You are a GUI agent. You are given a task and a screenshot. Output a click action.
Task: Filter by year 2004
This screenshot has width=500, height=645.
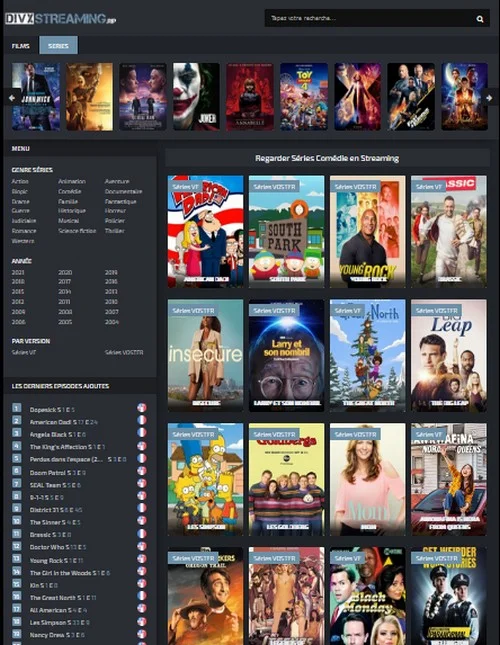(112, 322)
